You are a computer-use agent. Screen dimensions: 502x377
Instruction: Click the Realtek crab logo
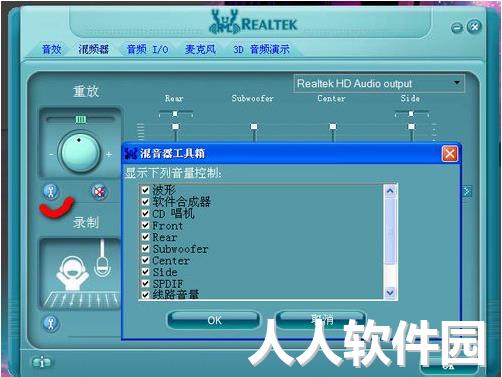click(224, 22)
